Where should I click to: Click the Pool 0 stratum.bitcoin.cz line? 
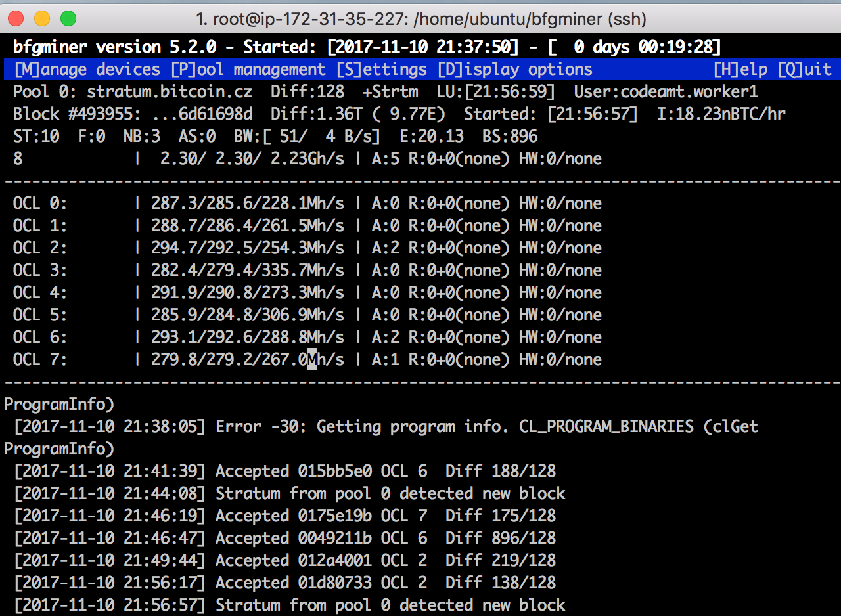(386, 92)
